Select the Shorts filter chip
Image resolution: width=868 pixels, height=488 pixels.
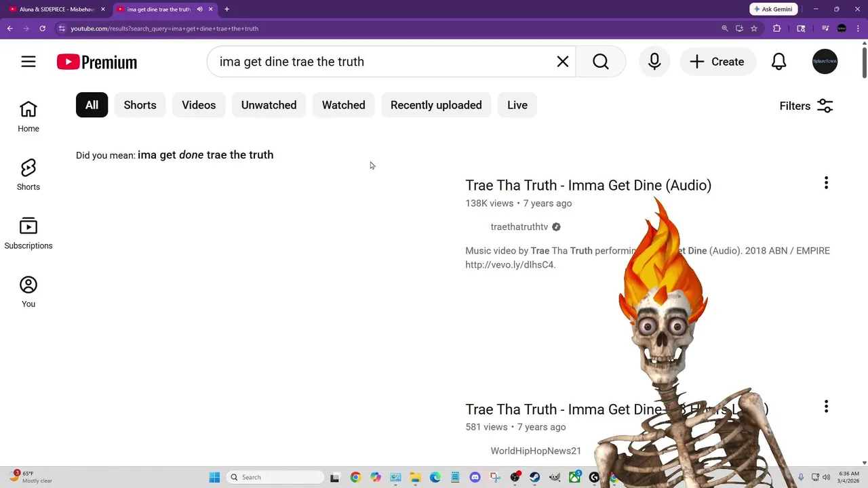pos(140,105)
